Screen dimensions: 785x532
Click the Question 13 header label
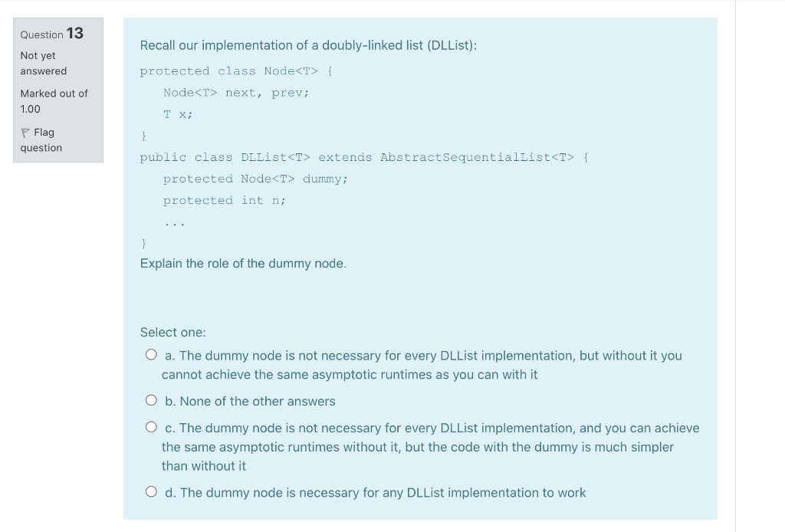coord(51,34)
